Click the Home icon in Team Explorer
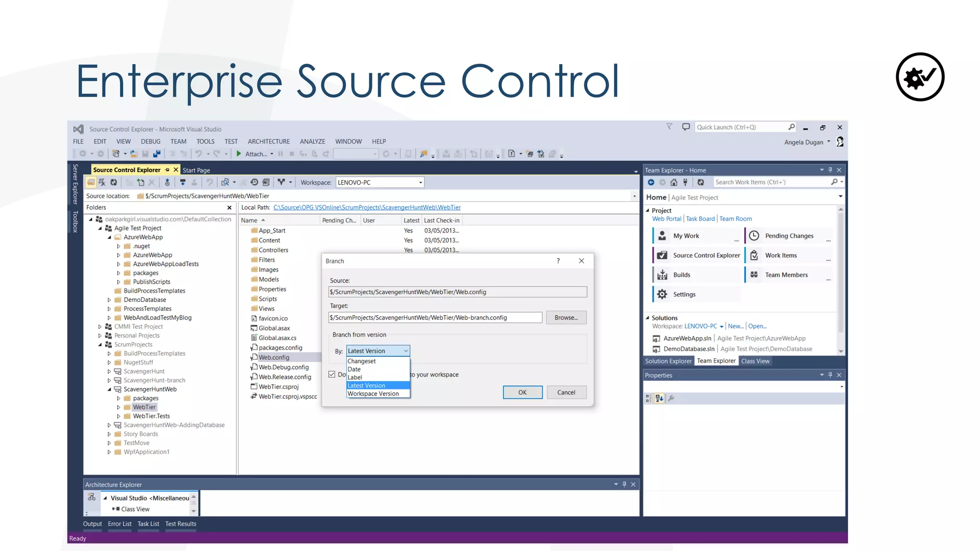Viewport: 980px width, 551px height. 674,182
